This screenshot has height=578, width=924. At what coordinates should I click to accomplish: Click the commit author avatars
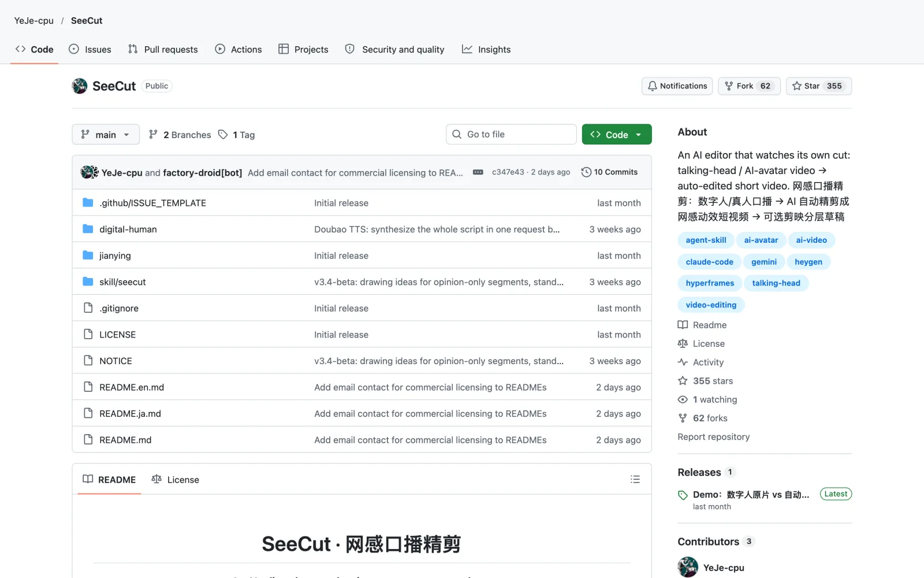coord(89,172)
